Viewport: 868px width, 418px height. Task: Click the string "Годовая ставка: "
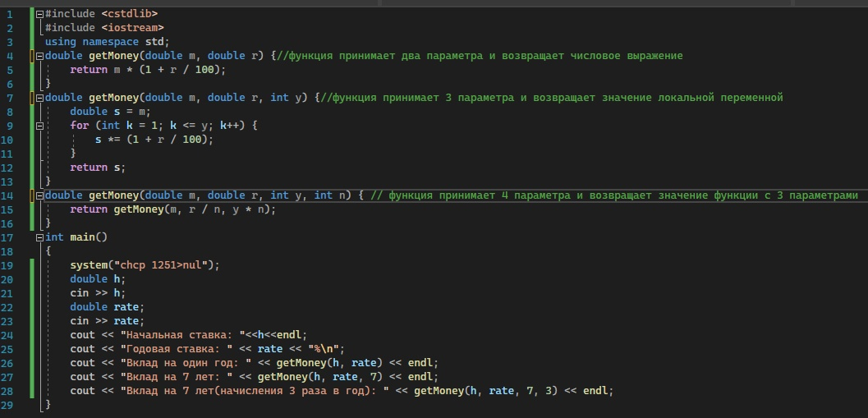click(x=177, y=349)
